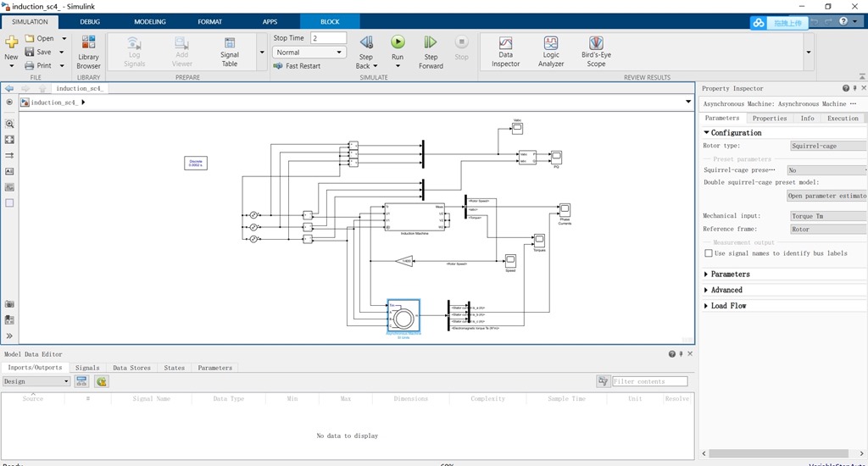The width and height of the screenshot is (868, 466).
Task: Click the annotation text icon in sidebar
Action: (9, 171)
